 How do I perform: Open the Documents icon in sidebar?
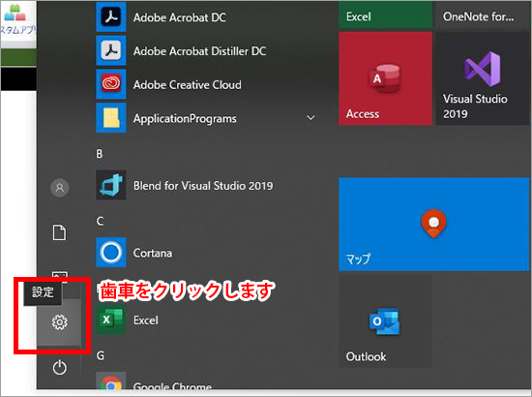coord(59,232)
